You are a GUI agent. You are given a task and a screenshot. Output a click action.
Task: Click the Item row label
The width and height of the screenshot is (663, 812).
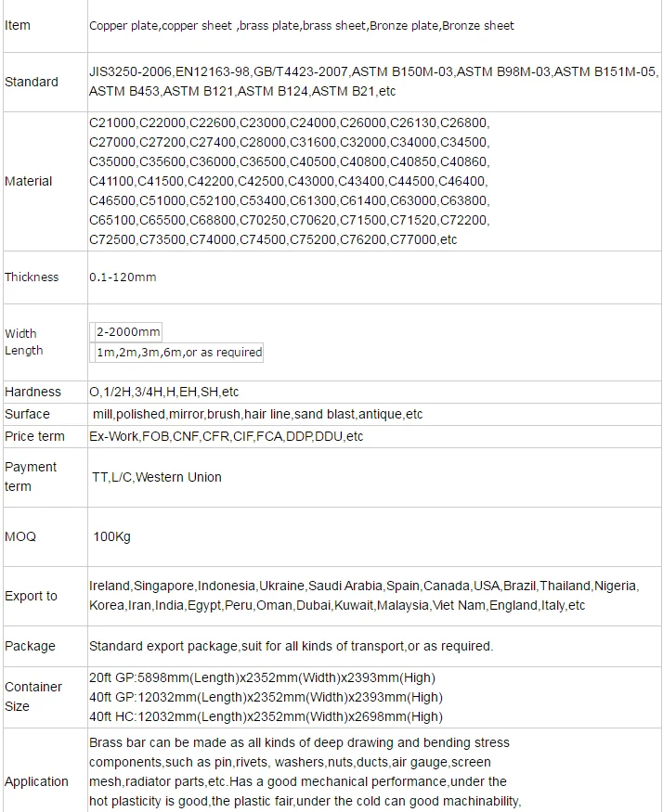click(18, 25)
